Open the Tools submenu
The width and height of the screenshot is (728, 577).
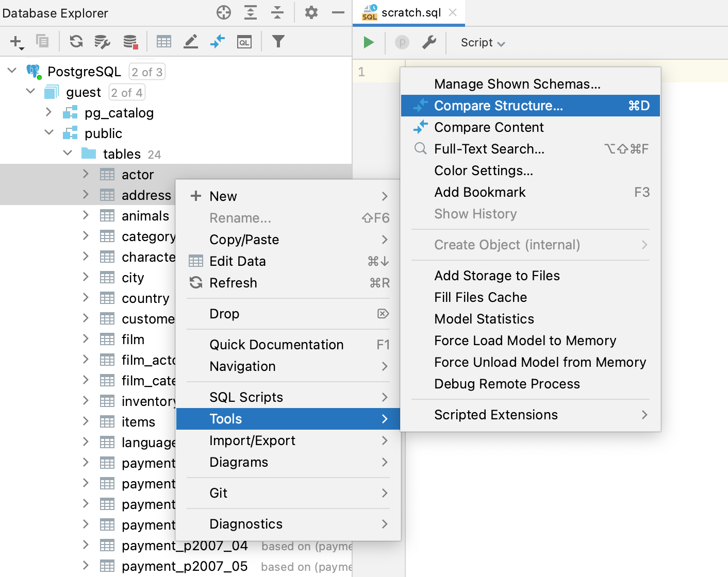click(225, 419)
